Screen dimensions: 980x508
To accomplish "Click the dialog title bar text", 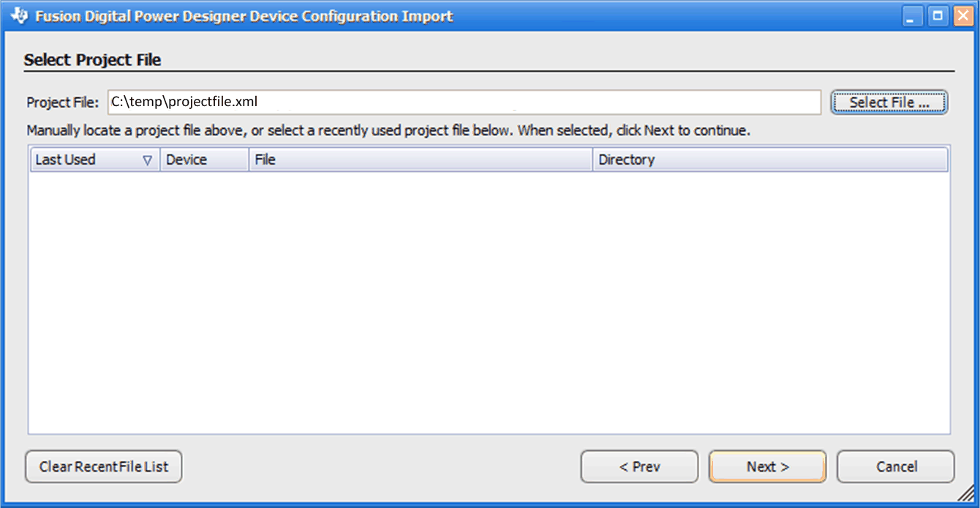I will click(x=241, y=15).
